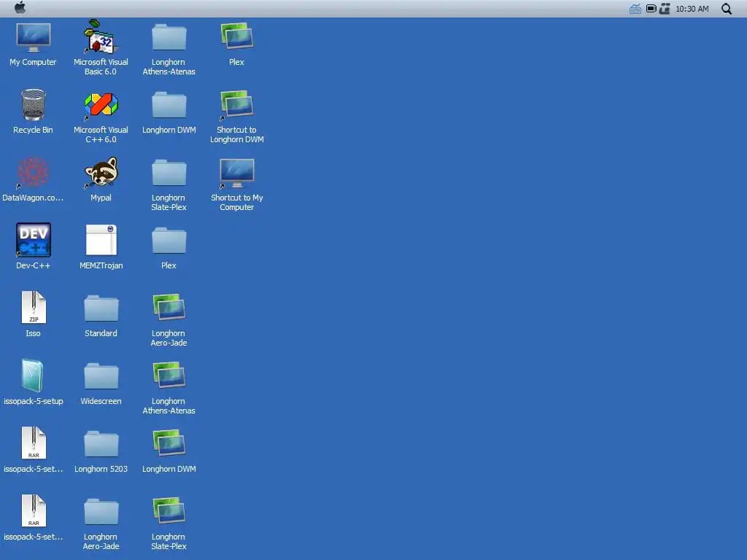Select the Longhorn Slate-Plex folder icon
Screen dimensions: 747x560
tap(169, 173)
